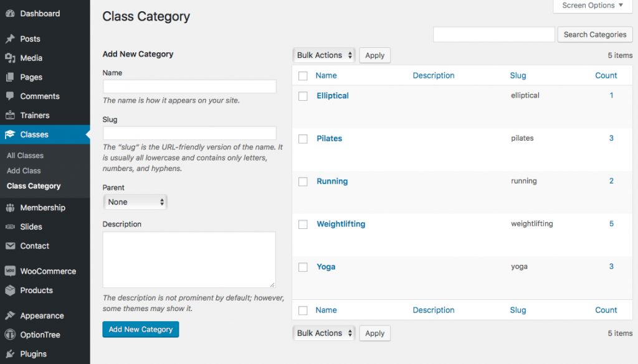Open the Parent category dropdown
The image size is (638, 364).
click(x=135, y=202)
